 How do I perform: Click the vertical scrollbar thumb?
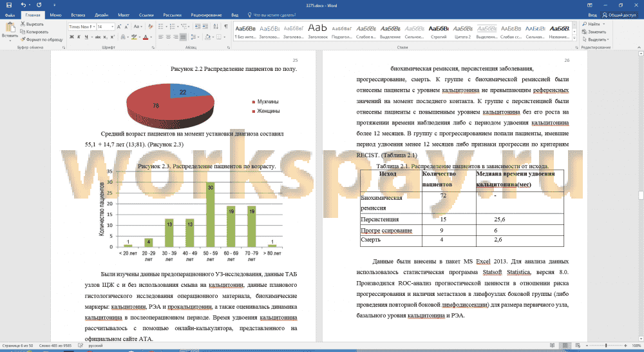coord(640,195)
